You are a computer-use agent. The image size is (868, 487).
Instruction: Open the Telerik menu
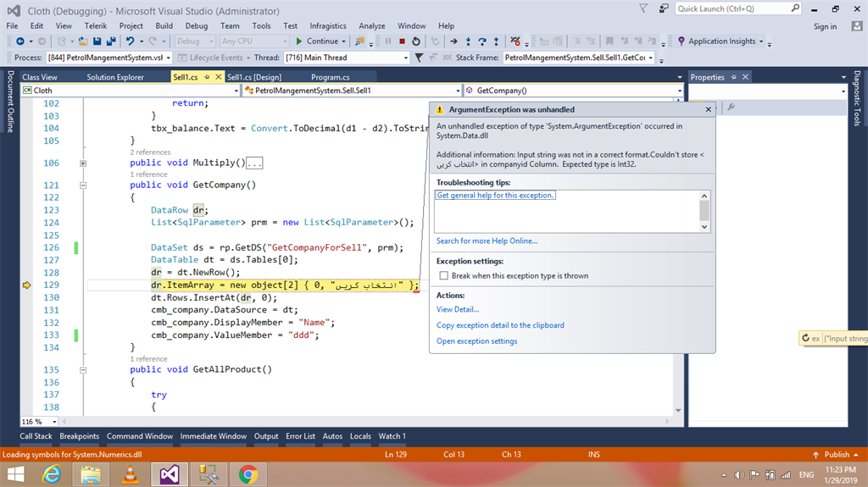(96, 26)
